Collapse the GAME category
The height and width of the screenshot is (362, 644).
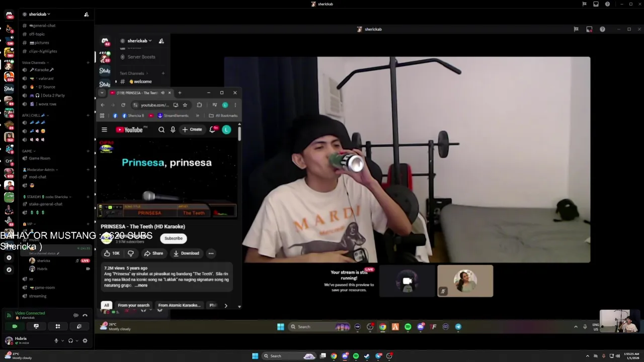coord(28,151)
